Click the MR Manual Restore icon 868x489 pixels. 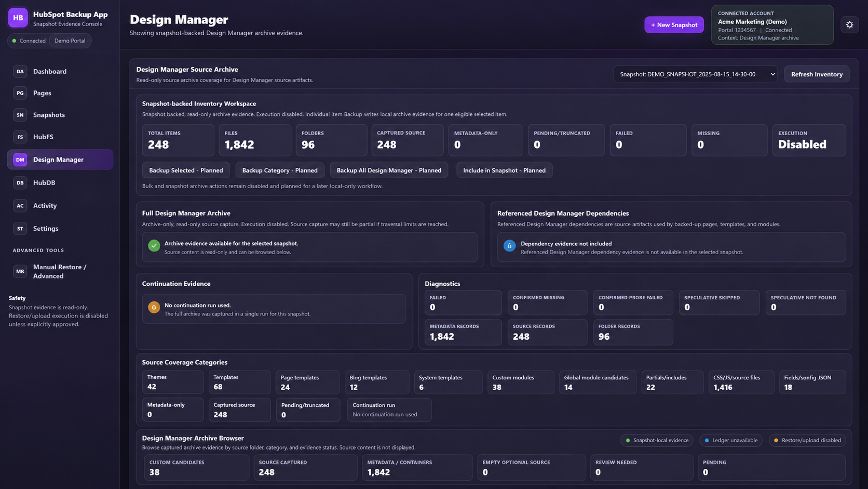pos(20,271)
